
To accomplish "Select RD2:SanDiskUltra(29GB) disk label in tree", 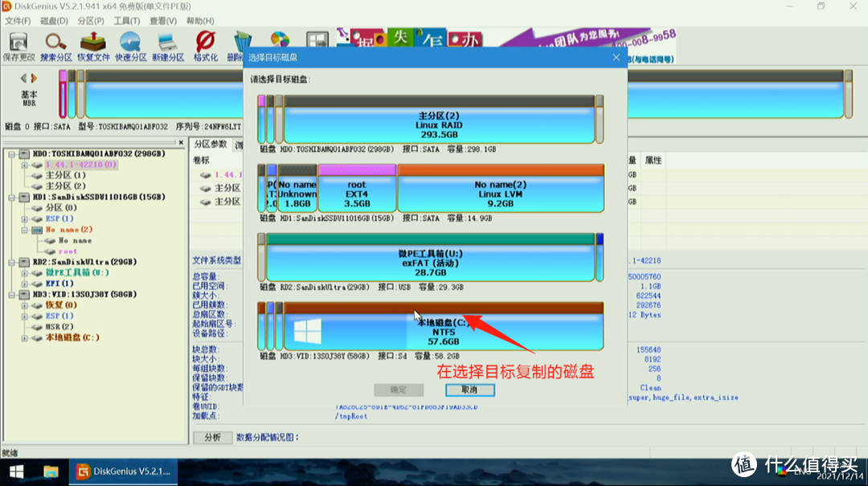I will (x=84, y=262).
